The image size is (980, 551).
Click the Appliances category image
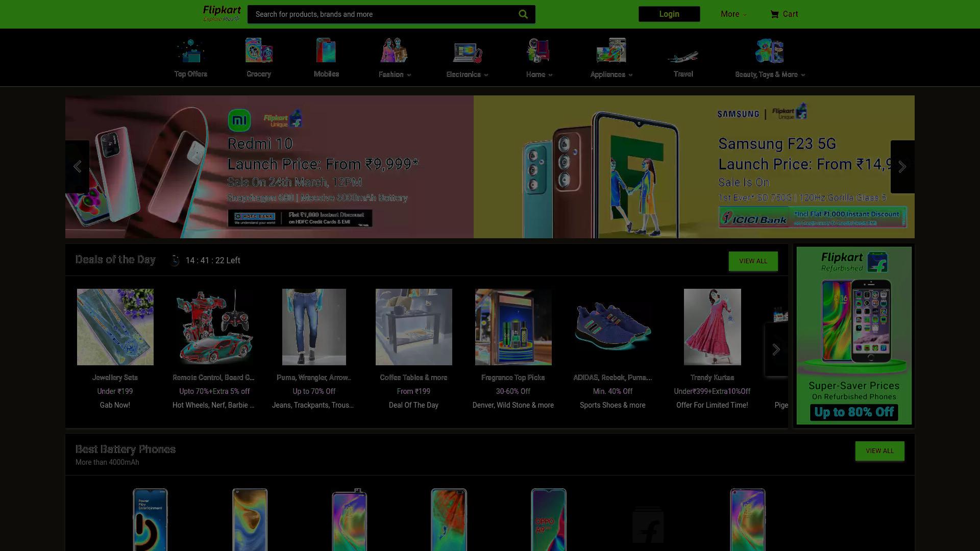point(611,51)
